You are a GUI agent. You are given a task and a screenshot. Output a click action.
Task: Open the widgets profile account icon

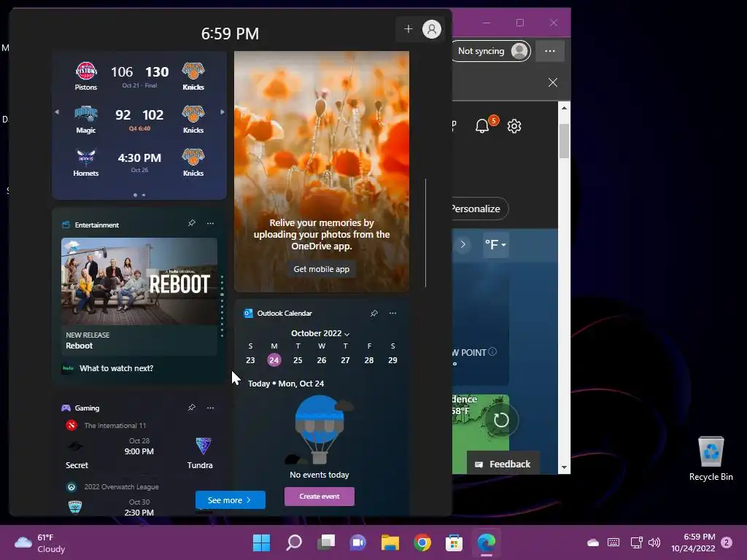click(x=432, y=29)
